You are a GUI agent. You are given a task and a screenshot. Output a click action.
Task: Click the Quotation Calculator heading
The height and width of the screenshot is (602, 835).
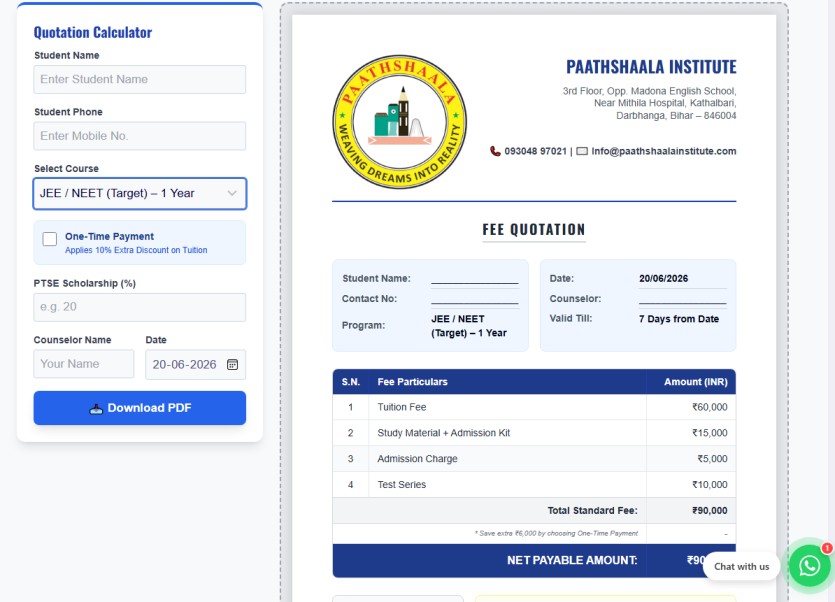tap(93, 32)
